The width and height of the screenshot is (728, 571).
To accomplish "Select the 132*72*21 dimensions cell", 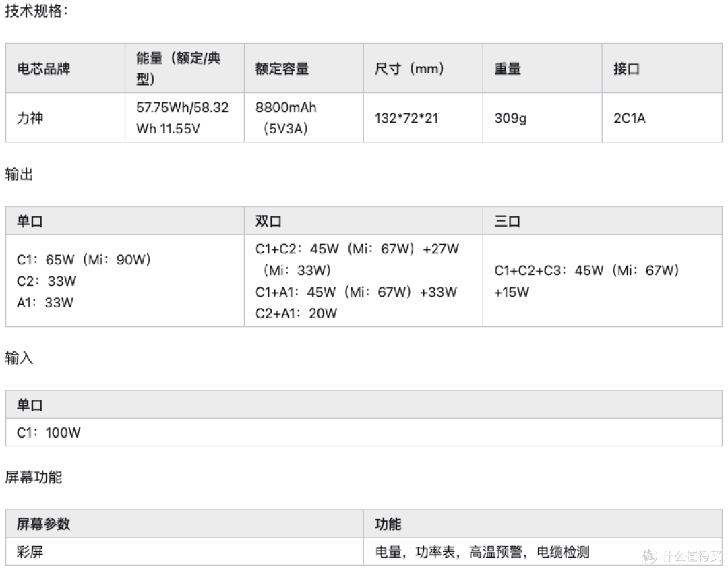I will tap(423, 117).
